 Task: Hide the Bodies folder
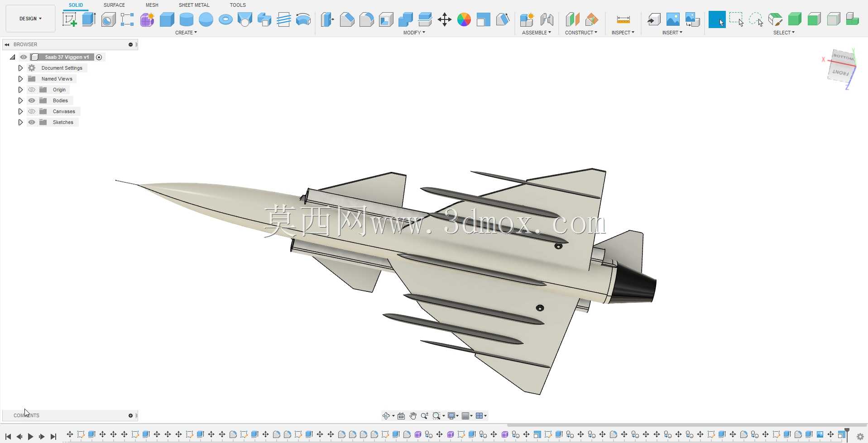coord(32,100)
